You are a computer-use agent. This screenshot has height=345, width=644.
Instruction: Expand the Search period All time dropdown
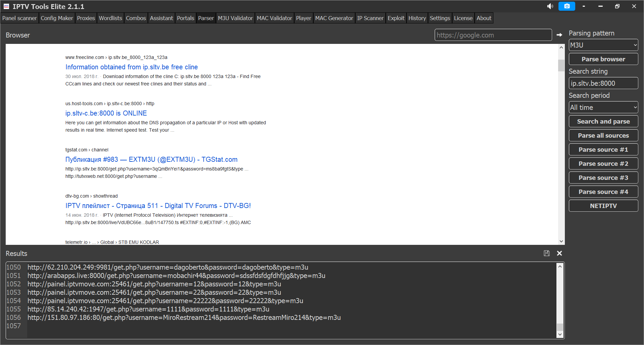point(603,107)
